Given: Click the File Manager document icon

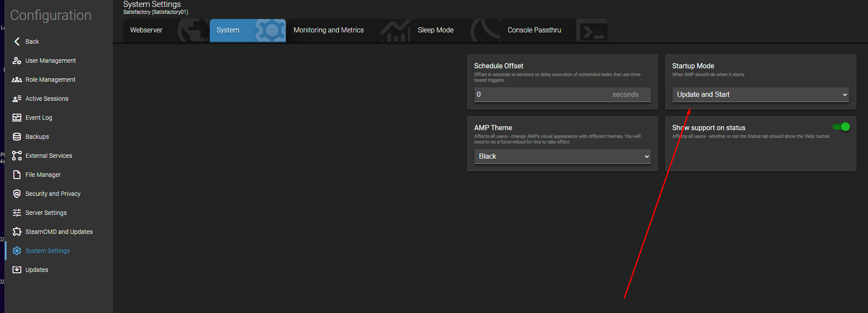Looking at the screenshot, I should tap(17, 175).
